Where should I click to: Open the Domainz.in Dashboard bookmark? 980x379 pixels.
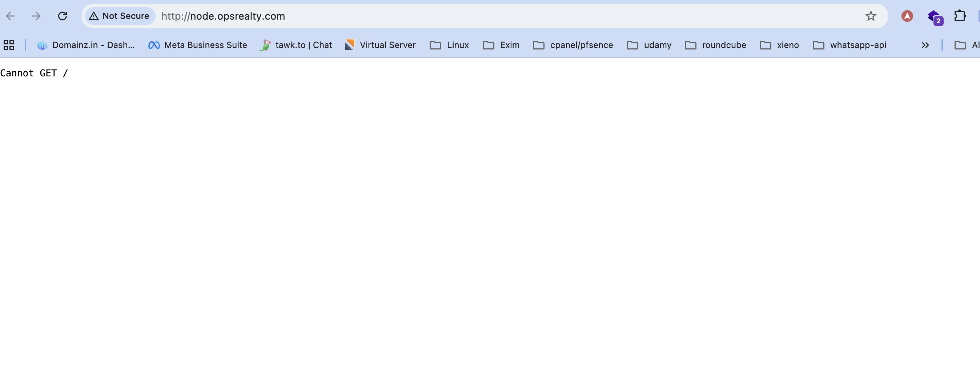pyautogui.click(x=85, y=45)
